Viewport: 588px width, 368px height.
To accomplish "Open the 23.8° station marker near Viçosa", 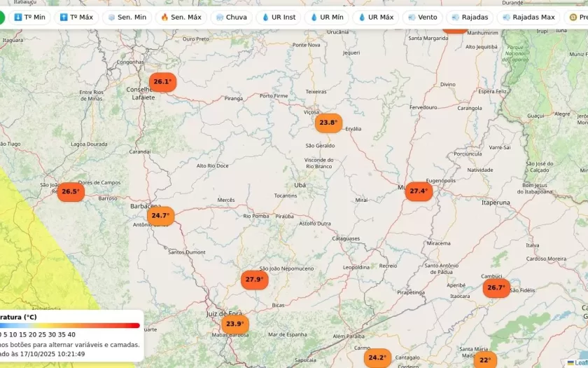I will [x=328, y=123].
